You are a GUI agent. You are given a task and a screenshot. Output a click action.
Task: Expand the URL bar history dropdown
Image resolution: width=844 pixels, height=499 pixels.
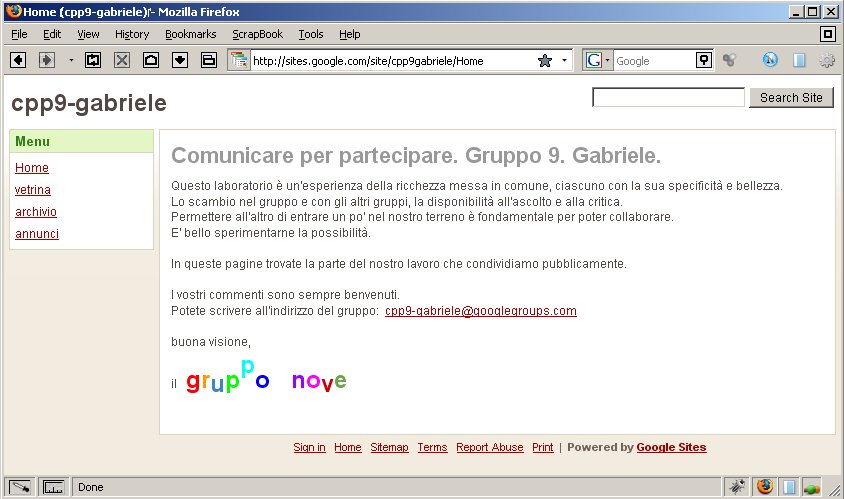[564, 61]
